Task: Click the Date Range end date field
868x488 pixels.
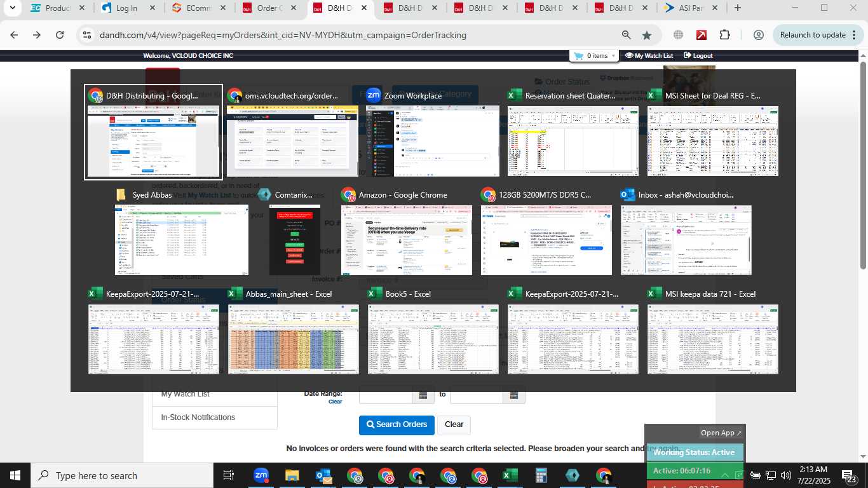Action: (x=477, y=395)
